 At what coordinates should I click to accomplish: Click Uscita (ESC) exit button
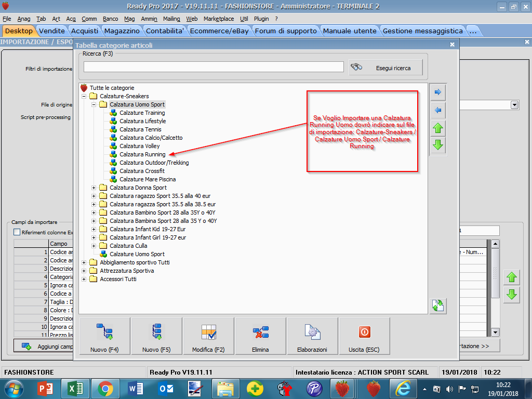point(364,336)
